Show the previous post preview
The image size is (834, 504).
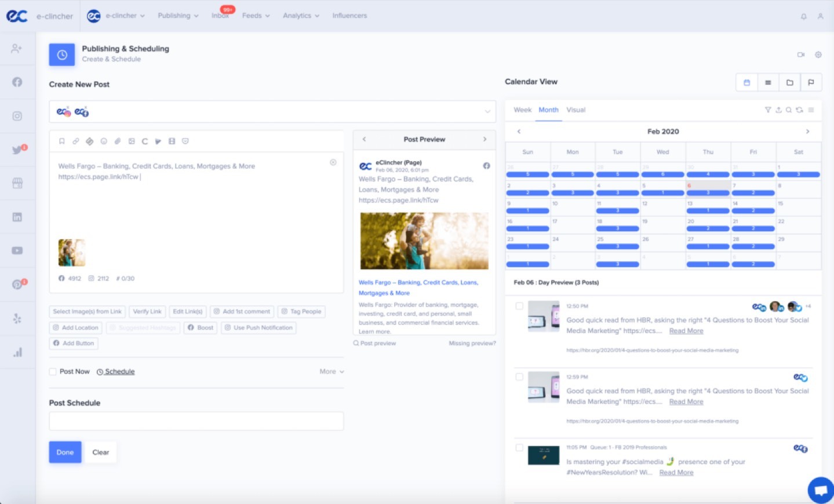[x=364, y=139]
